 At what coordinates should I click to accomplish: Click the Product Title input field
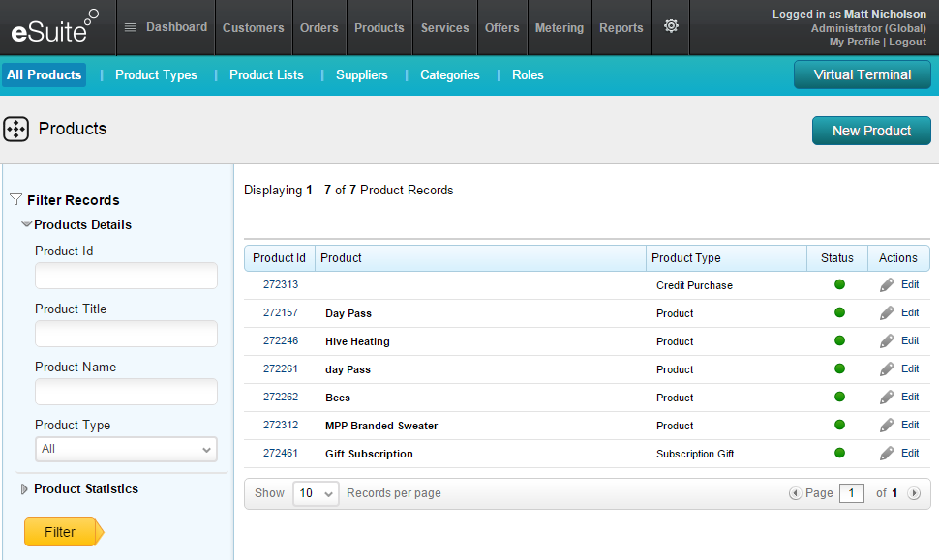coord(126,335)
